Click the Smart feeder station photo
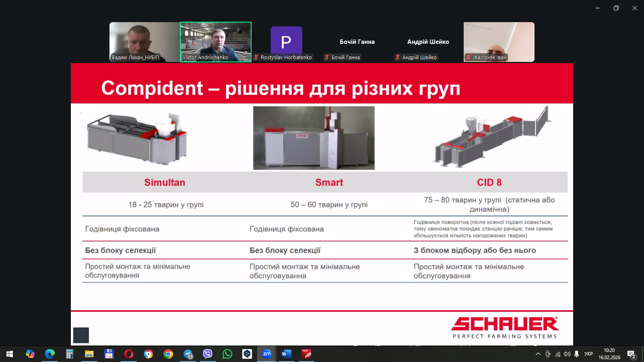The image size is (644, 362). pos(314,138)
